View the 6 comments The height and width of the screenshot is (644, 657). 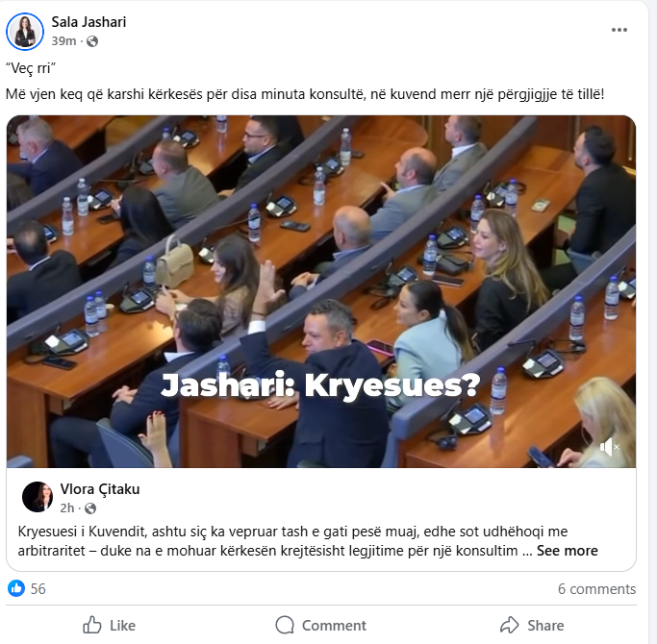coord(596,588)
